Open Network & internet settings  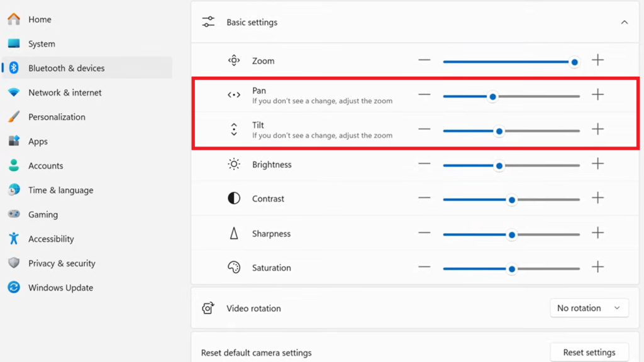65,92
